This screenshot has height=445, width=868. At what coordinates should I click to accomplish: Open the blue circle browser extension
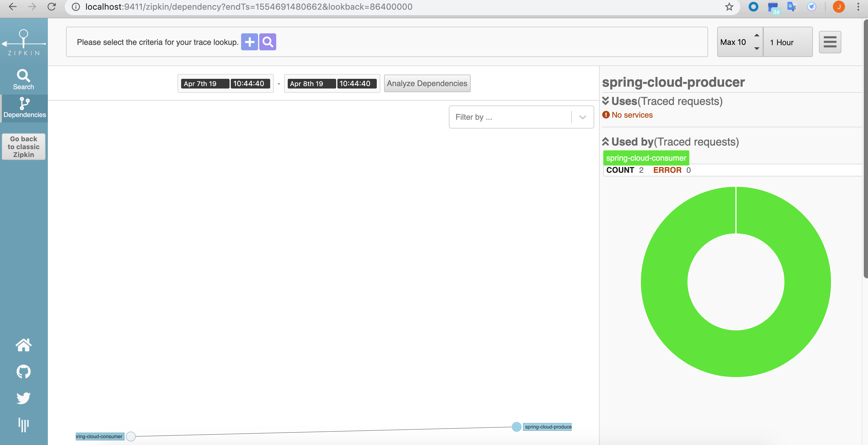(754, 7)
